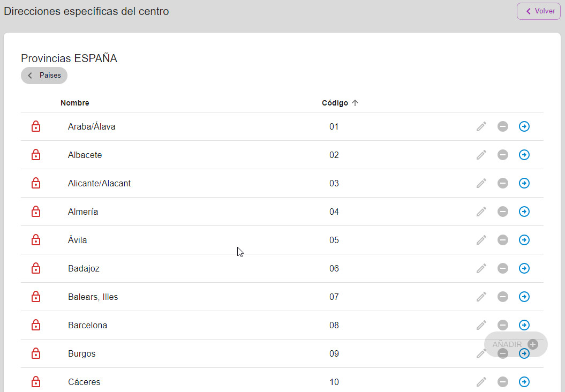Sort the table by the Nombre header
565x392 pixels.
(74, 103)
